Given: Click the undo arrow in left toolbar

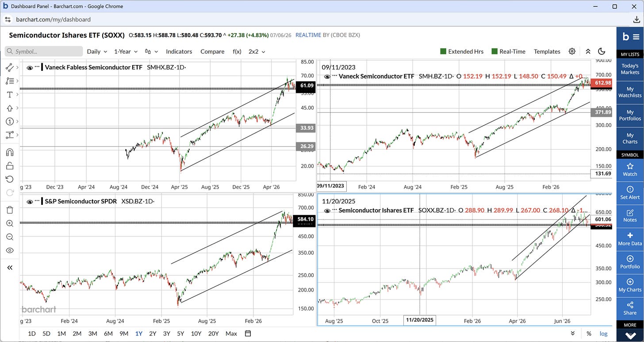Looking at the screenshot, I should (9, 179).
